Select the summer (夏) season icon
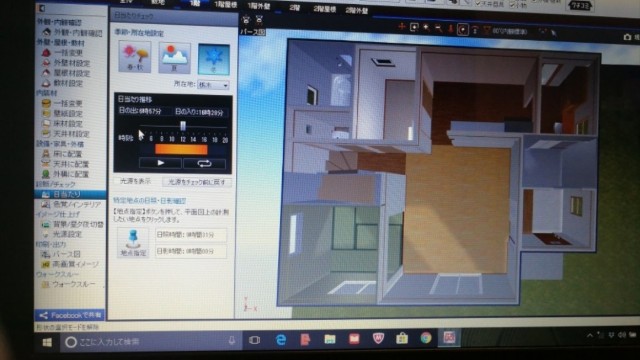This screenshot has height=360, width=640. [x=174, y=58]
